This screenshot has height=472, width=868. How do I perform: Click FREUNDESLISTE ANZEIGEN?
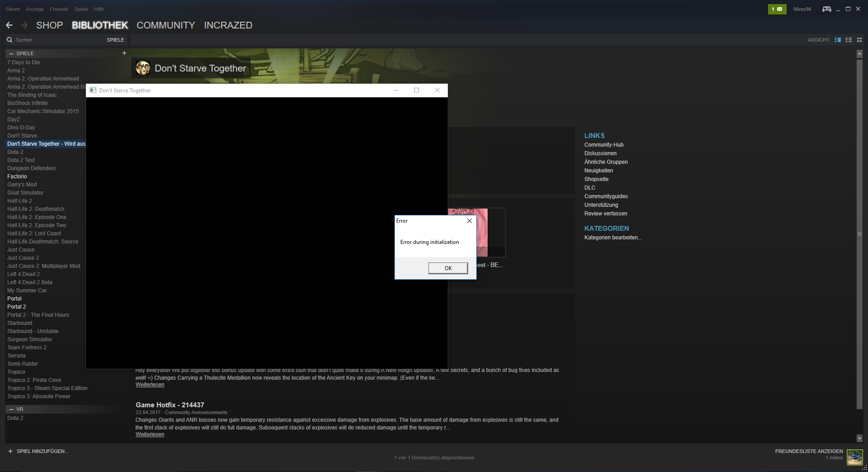[809, 451]
